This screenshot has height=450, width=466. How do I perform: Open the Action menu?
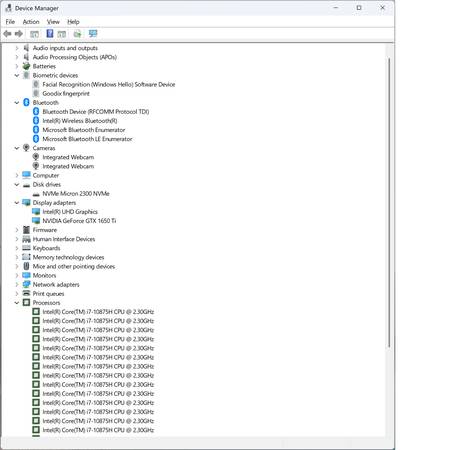[x=31, y=22]
